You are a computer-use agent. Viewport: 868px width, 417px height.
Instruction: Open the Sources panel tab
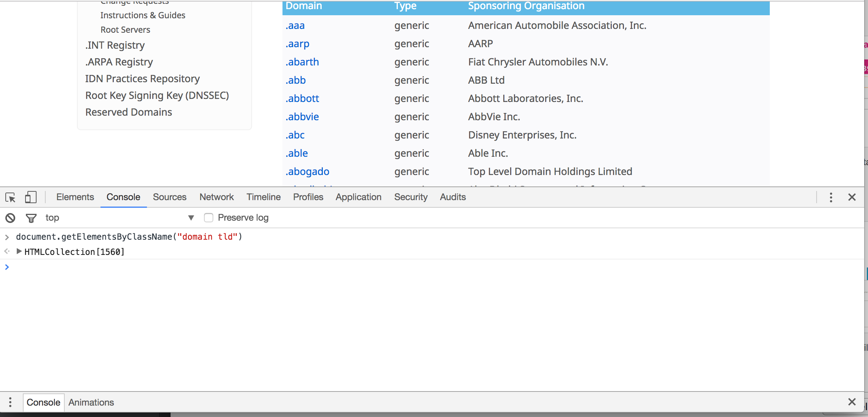point(169,197)
